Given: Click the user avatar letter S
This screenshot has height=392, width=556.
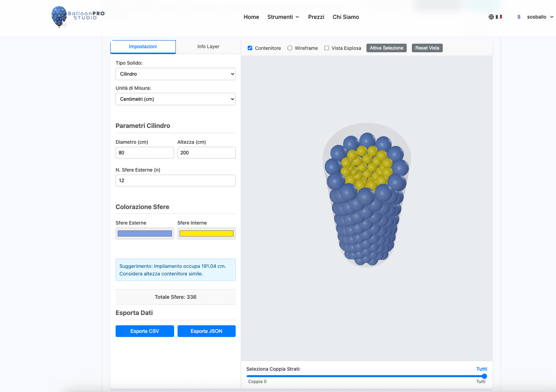Looking at the screenshot, I should click(519, 17).
